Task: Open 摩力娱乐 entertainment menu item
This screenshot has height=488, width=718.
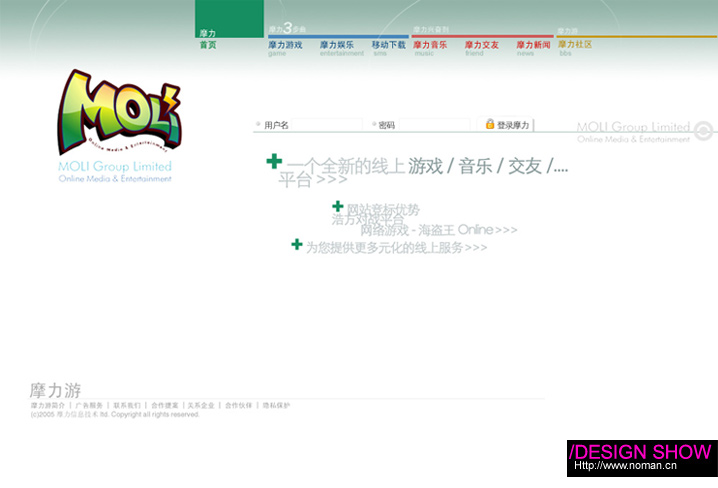Action: coord(337,45)
